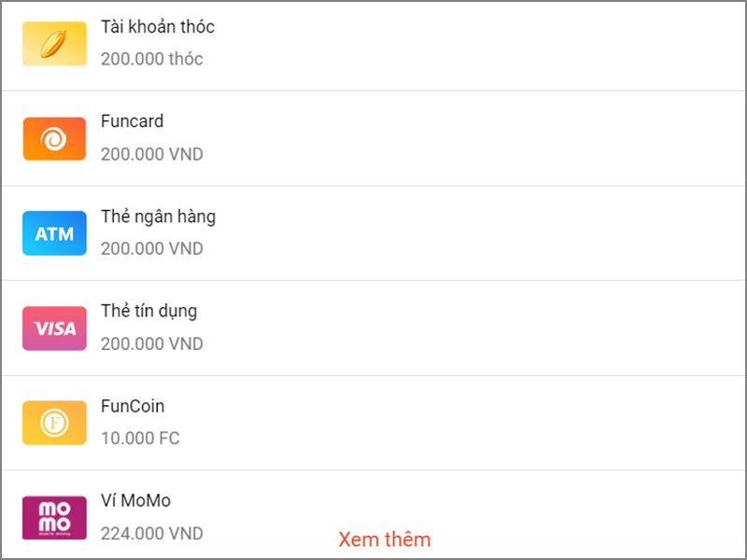Select the 10.000 FC amount text
747x560 pixels.
click(141, 438)
